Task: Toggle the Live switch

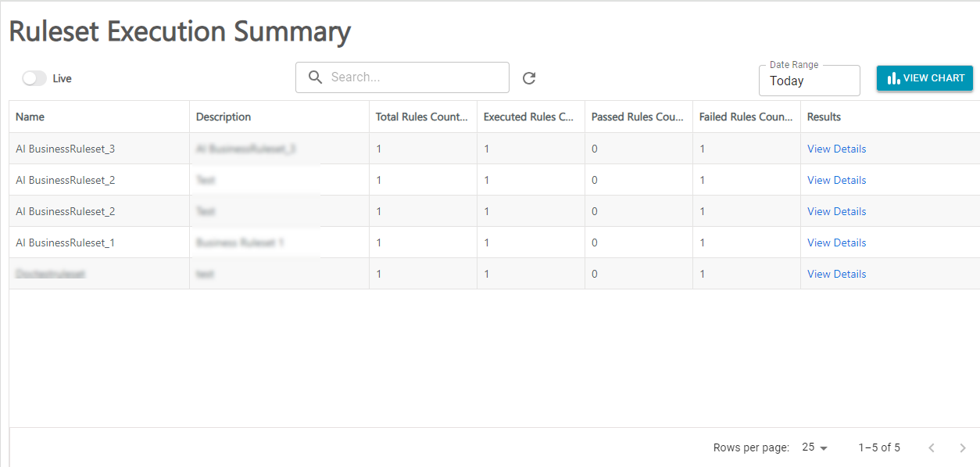Action: click(34, 78)
